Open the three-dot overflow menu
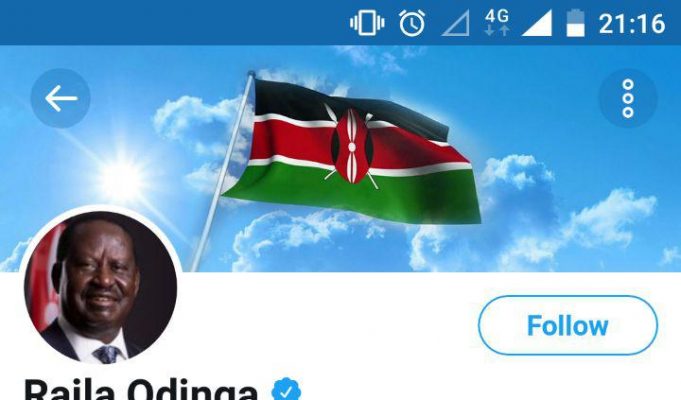The width and height of the screenshot is (681, 400). [x=628, y=98]
